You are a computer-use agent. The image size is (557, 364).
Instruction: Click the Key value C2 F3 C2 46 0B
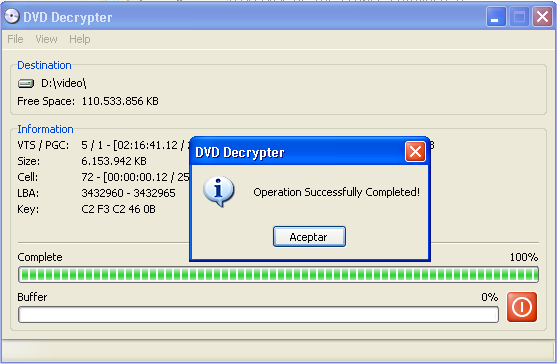click(118, 209)
